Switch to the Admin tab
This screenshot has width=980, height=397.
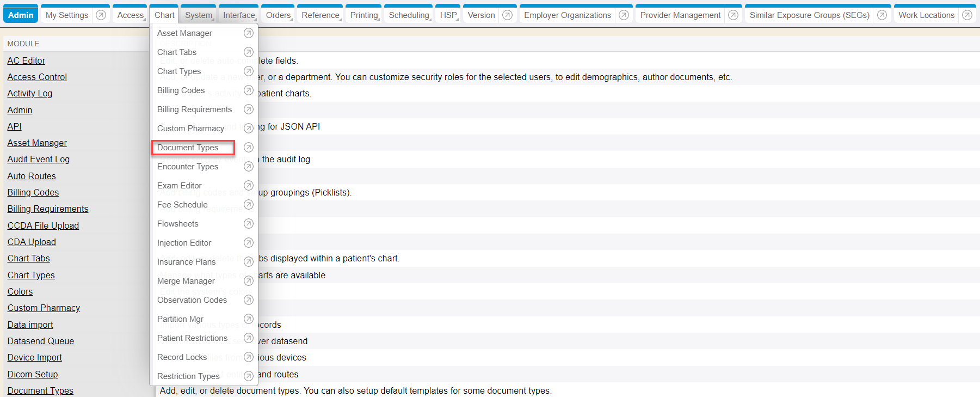(21, 15)
